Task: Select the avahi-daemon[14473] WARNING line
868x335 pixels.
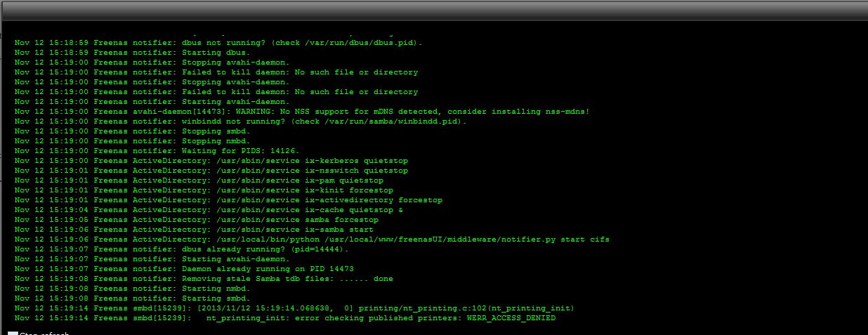Action: (x=302, y=112)
